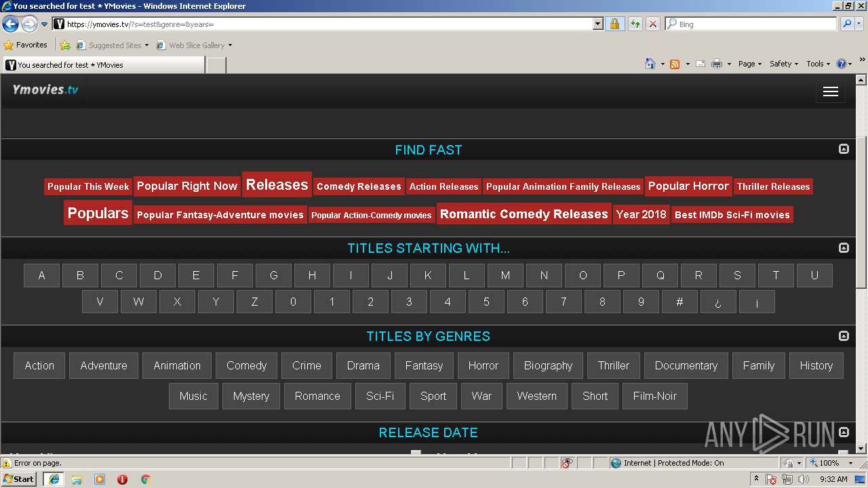Choose the Western genre button
Screen dimensions: 868x488
[x=536, y=396]
